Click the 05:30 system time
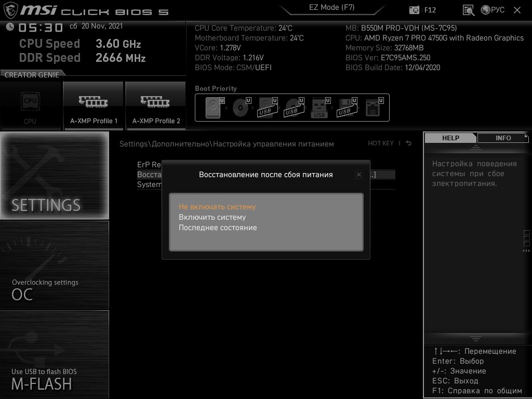This screenshot has width=532, height=399. click(x=41, y=28)
